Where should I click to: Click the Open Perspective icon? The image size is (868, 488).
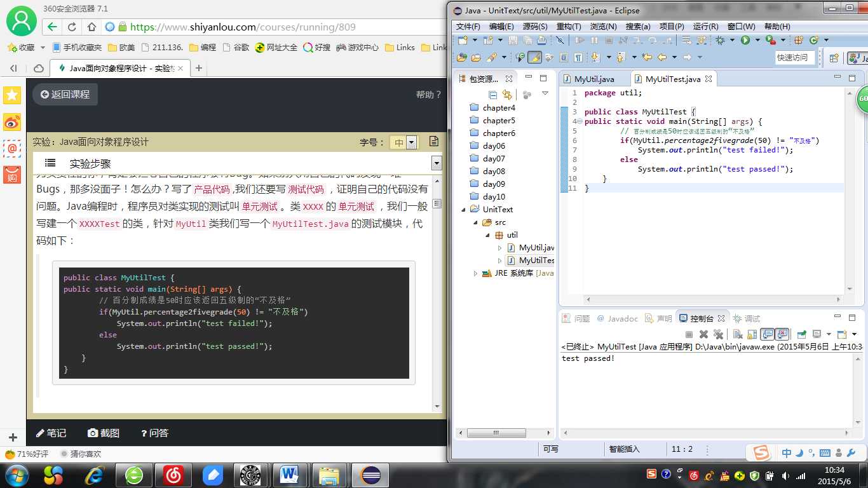pyautogui.click(x=834, y=58)
